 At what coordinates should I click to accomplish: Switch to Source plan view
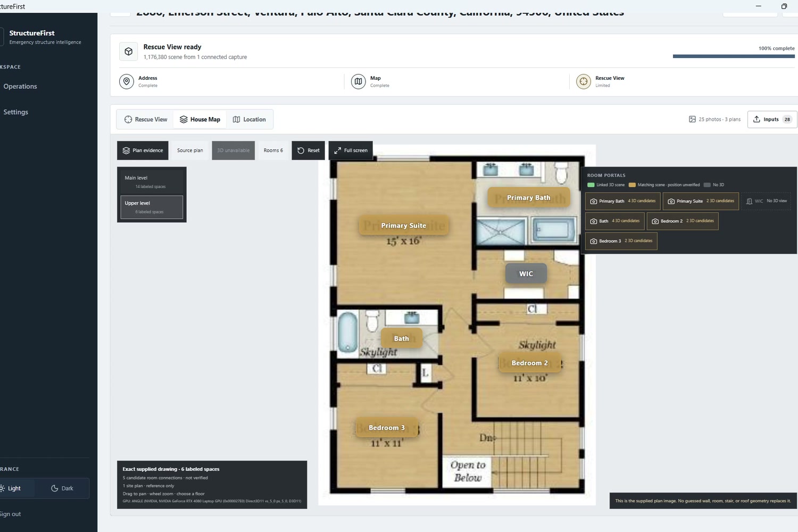pyautogui.click(x=190, y=151)
